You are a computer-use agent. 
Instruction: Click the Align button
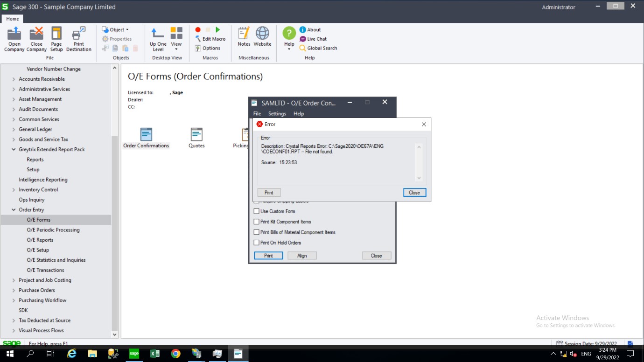tap(302, 256)
